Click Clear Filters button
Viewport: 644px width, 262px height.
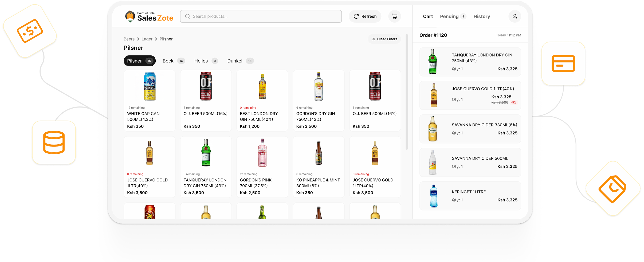[384, 39]
